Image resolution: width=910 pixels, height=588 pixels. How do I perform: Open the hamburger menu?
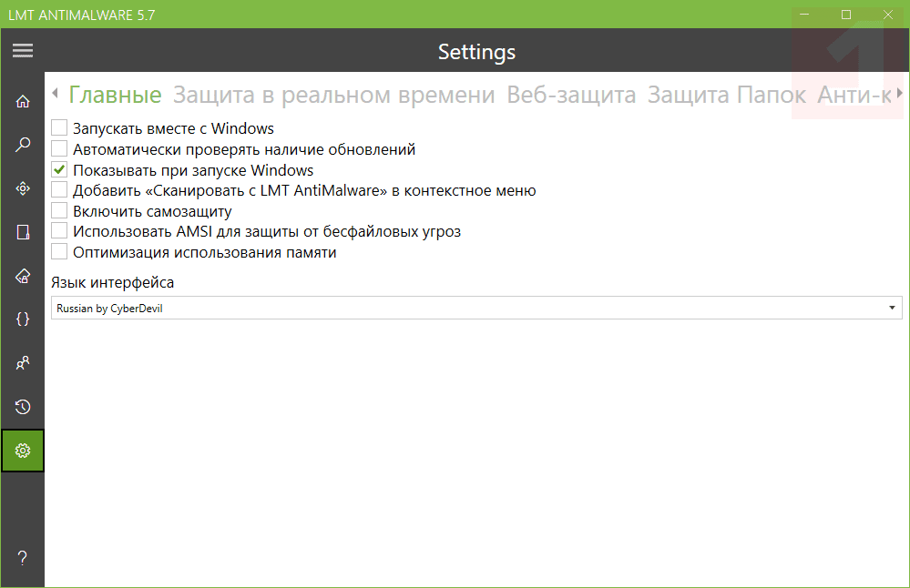point(23,51)
